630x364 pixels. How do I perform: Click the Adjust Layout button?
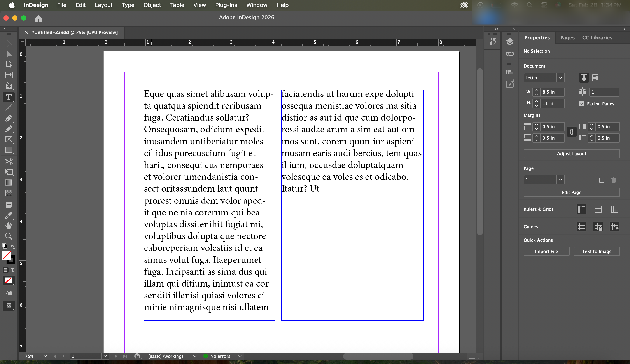coord(571,154)
